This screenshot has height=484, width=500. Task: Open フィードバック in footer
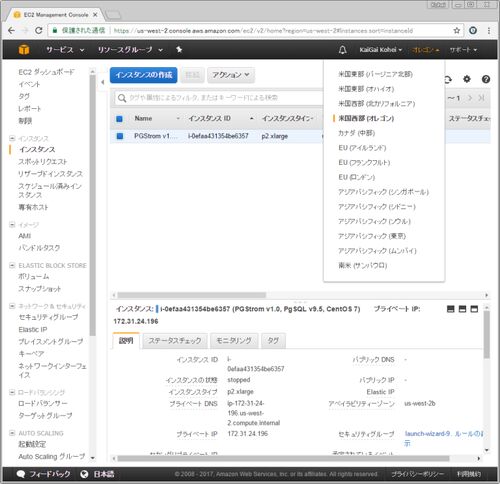coord(50,474)
